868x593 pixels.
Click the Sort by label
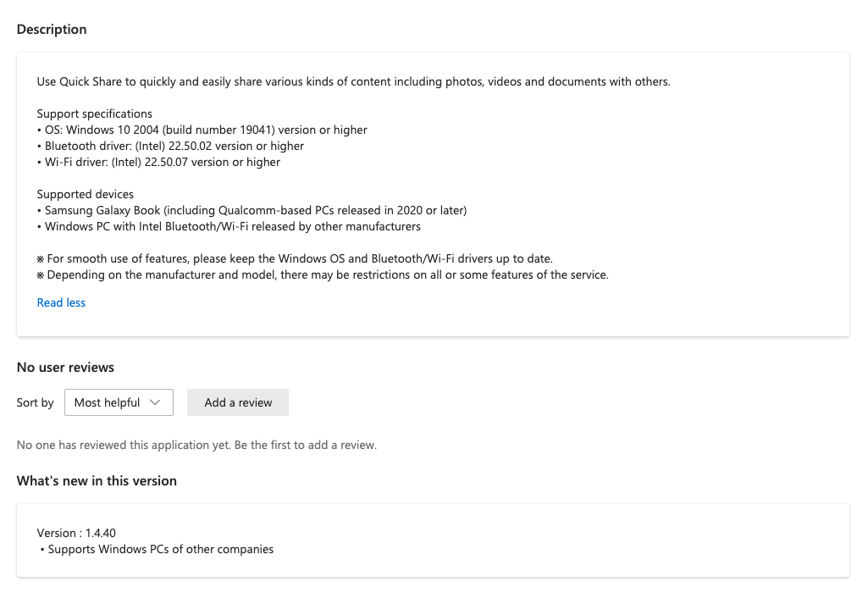tap(36, 402)
